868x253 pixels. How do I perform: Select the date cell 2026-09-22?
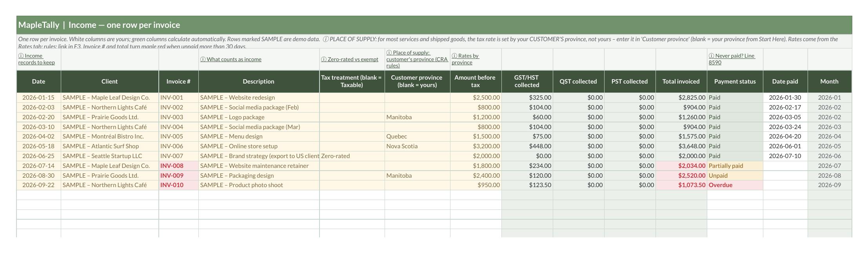click(39, 185)
